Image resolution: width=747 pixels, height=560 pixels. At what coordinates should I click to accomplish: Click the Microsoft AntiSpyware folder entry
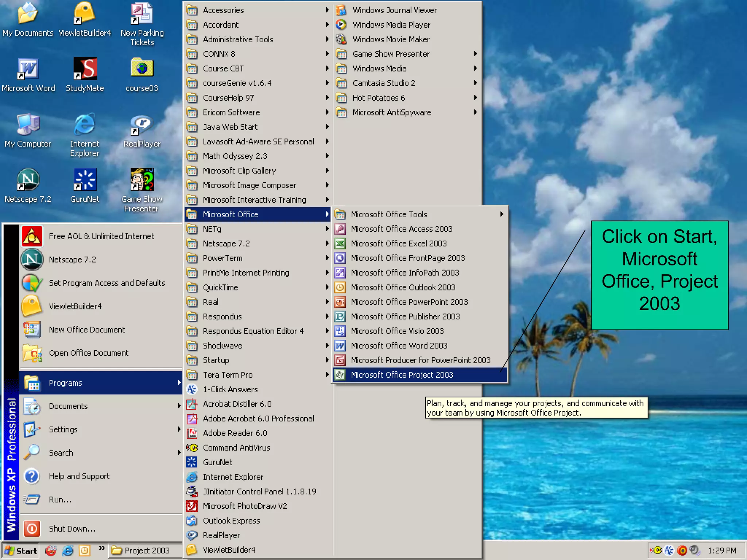[407, 112]
